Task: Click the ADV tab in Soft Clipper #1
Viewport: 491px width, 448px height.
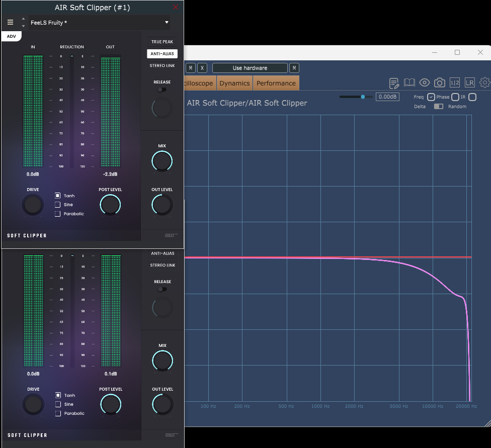Action: (11, 36)
